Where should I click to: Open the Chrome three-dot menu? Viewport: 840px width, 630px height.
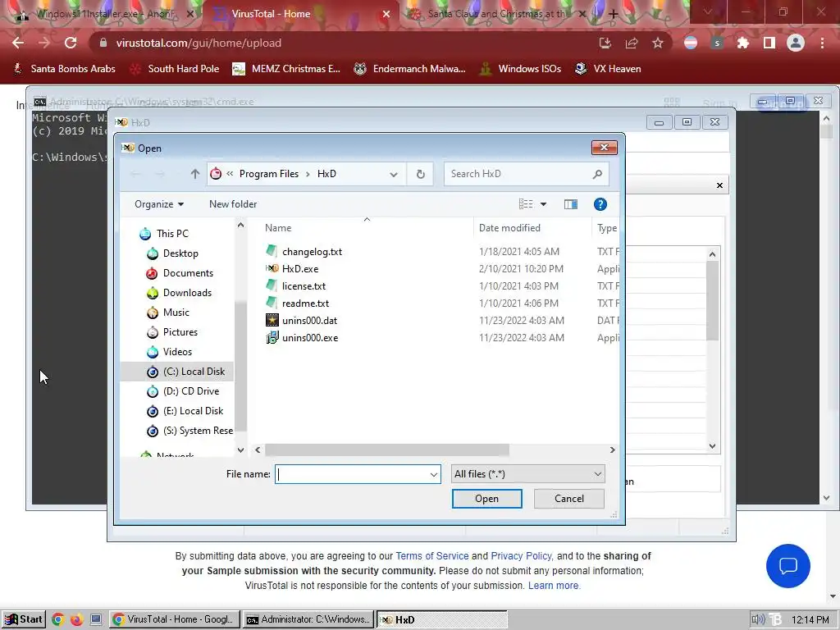click(822, 43)
